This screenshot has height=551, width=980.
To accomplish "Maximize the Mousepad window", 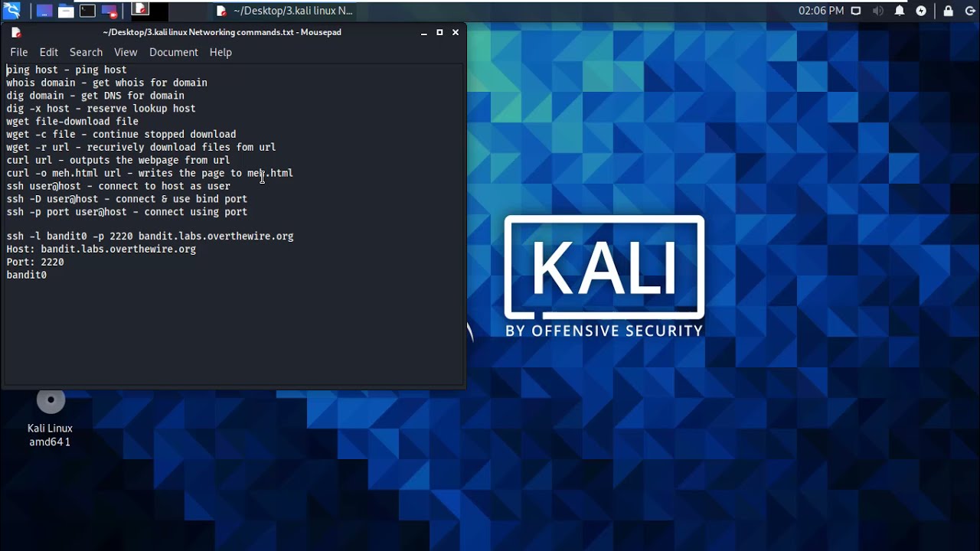I will pyautogui.click(x=439, y=32).
